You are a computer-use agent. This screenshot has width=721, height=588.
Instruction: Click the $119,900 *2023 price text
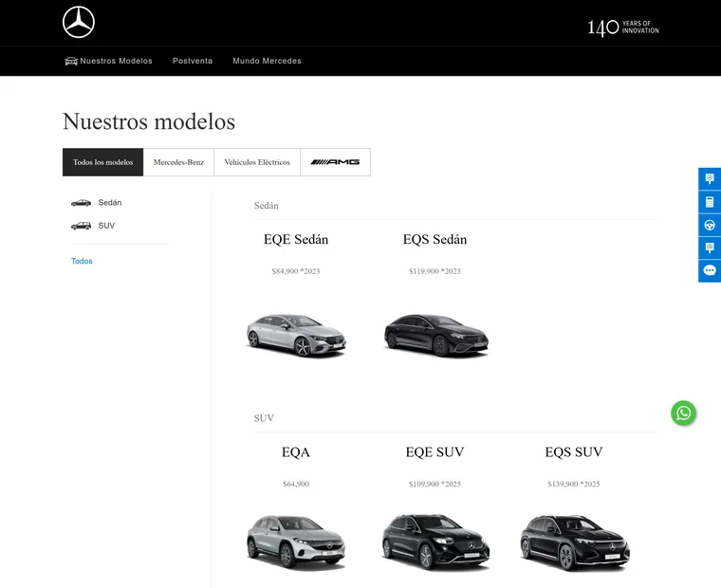[x=435, y=271]
